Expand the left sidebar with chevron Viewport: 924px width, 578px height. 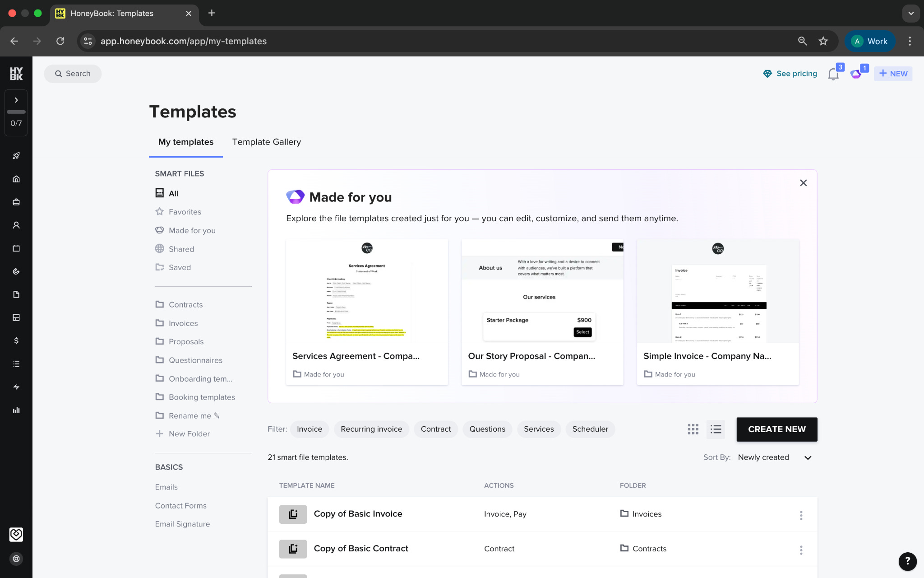[16, 100]
